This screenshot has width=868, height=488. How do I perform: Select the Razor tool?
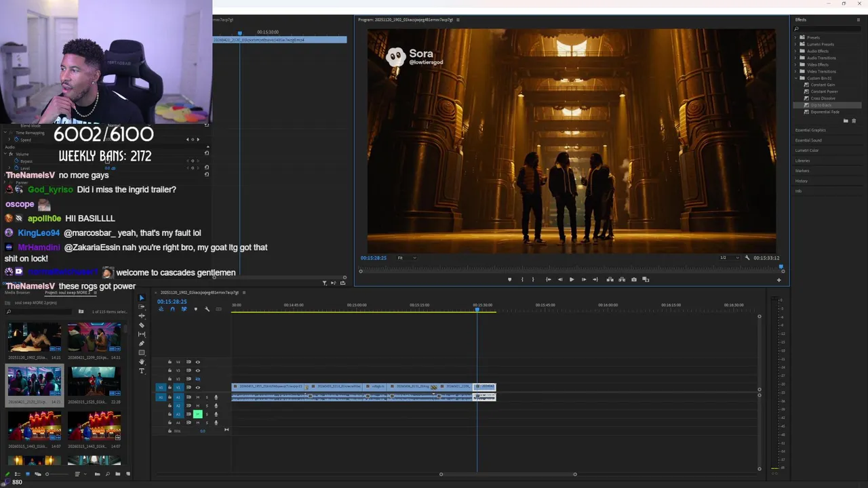tap(142, 325)
